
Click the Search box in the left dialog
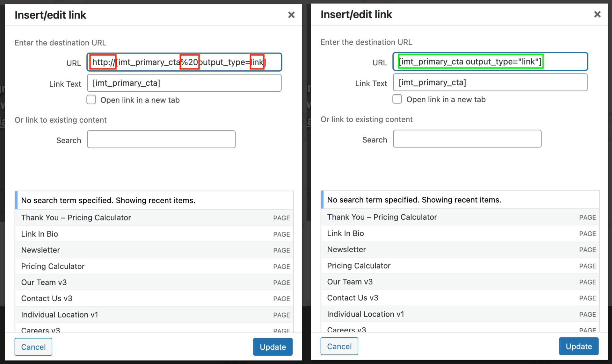coord(161,139)
